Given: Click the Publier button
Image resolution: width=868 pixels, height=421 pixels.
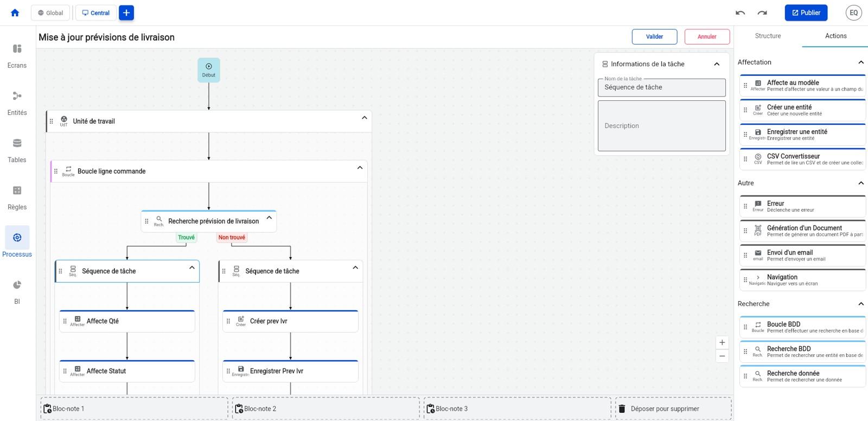Looking at the screenshot, I should (806, 12).
